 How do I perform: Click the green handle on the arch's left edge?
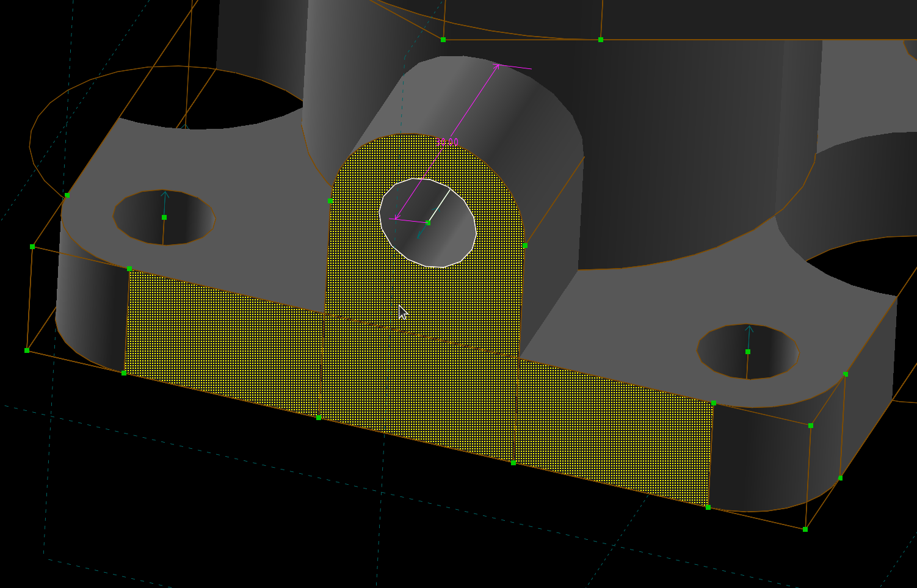330,201
